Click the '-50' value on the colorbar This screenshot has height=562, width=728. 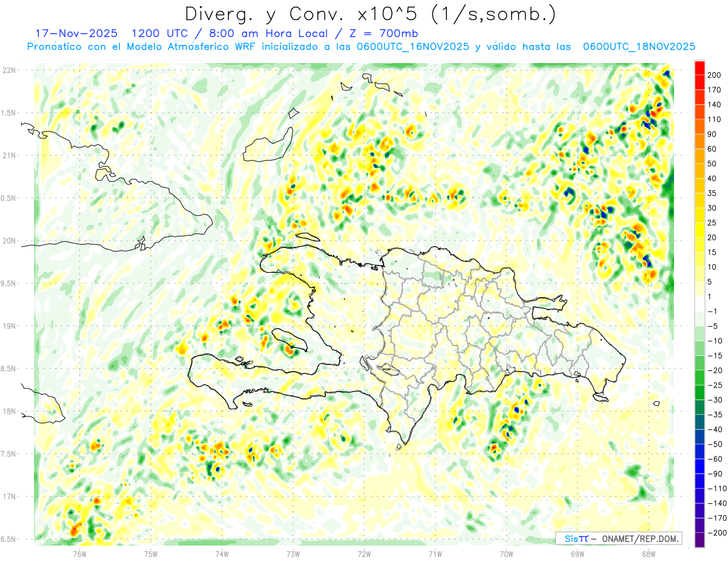click(x=715, y=444)
